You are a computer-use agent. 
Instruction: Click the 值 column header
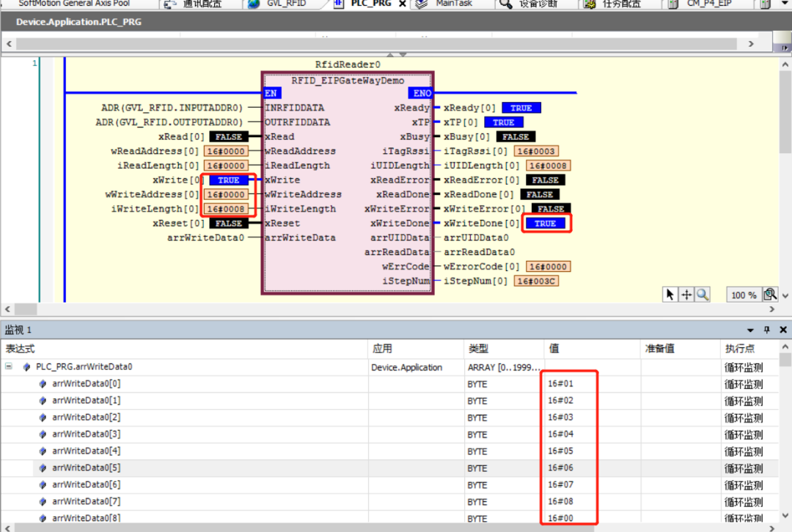coord(554,349)
